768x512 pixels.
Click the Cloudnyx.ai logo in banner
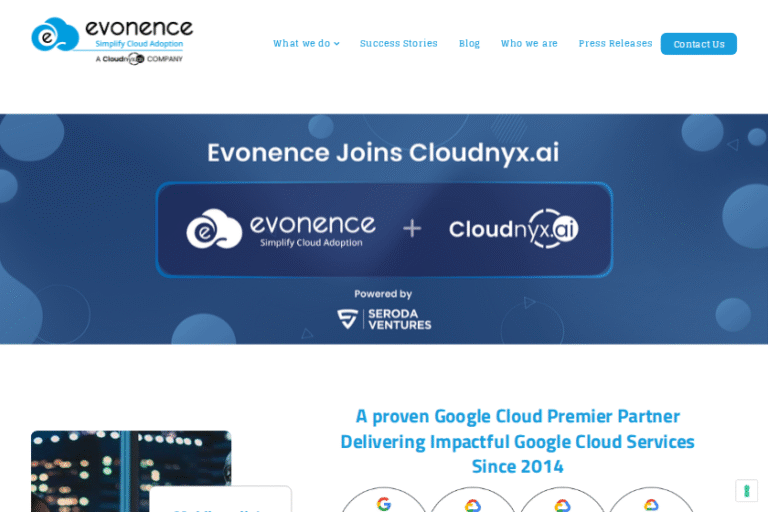(x=513, y=229)
